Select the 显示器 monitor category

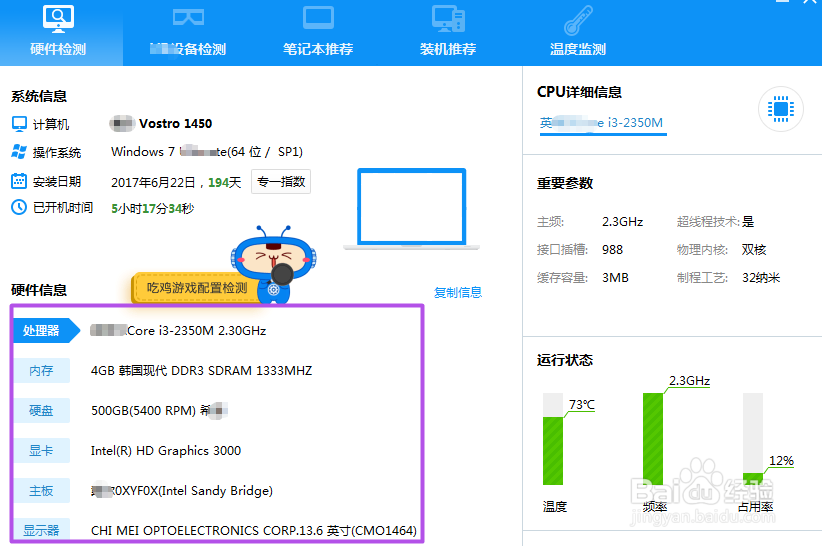(41, 530)
